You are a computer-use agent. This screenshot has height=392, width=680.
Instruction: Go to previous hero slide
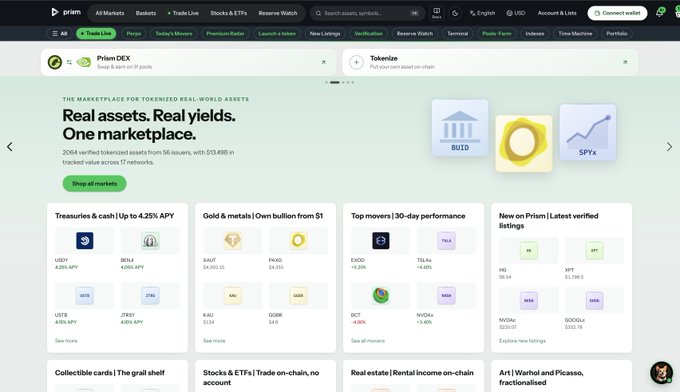tap(10, 147)
